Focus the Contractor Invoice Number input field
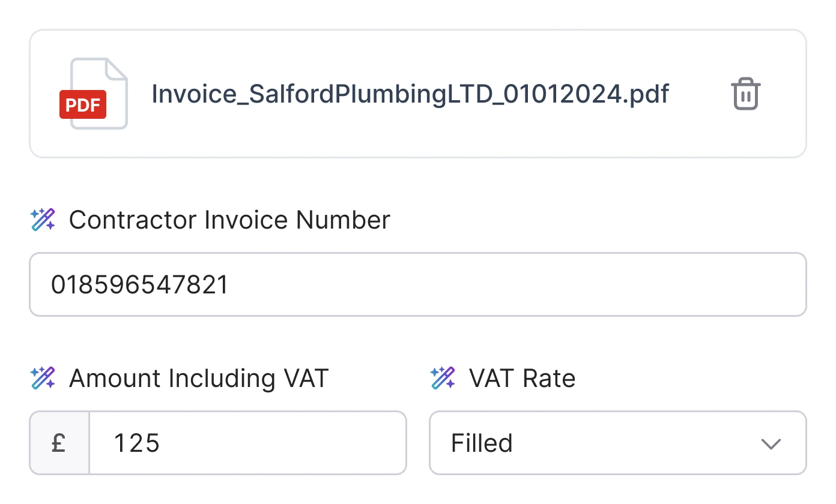836x504 pixels. pyautogui.click(x=480, y=284)
